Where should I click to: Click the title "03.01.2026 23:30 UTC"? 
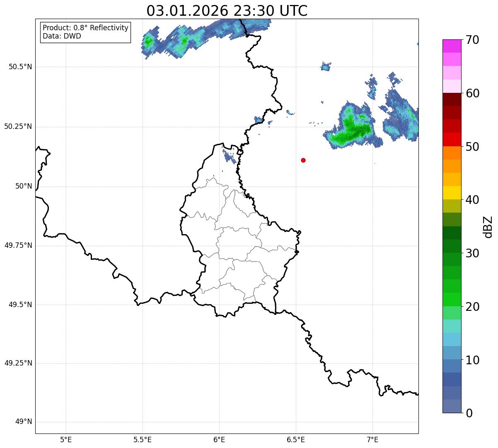click(227, 11)
